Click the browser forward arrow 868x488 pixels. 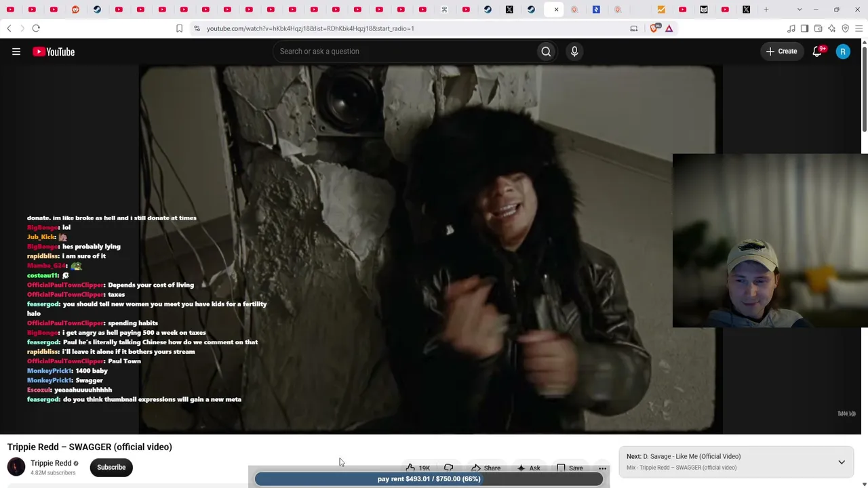(x=22, y=28)
